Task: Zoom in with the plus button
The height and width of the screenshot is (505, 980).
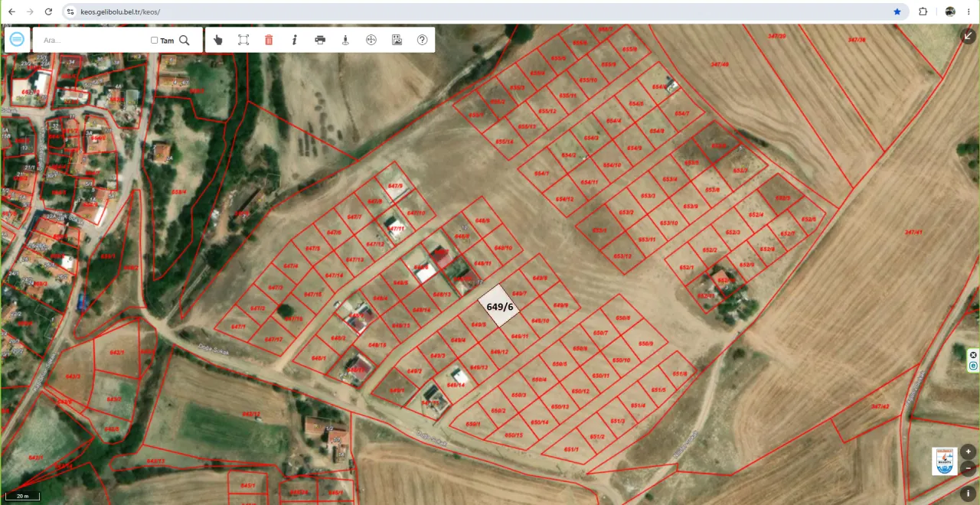Action: click(969, 451)
